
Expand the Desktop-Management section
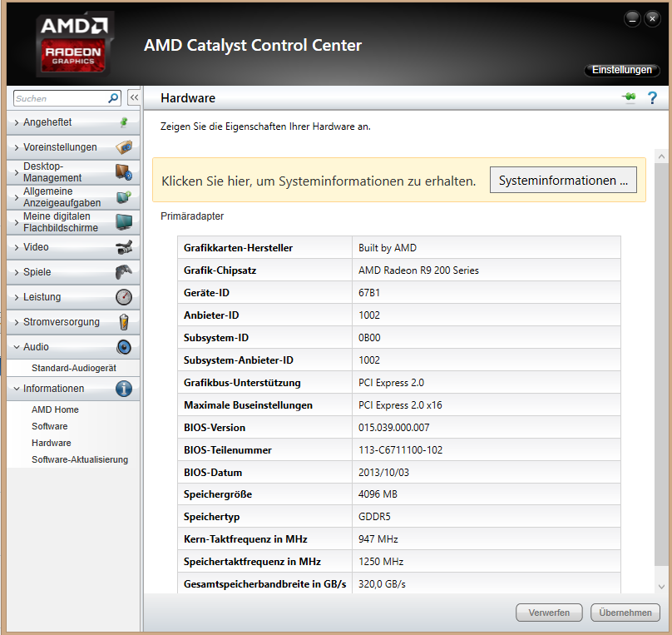pyautogui.click(x=73, y=172)
